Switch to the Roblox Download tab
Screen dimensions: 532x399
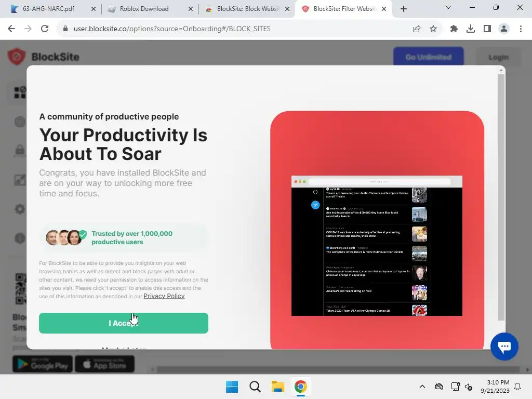tap(144, 9)
